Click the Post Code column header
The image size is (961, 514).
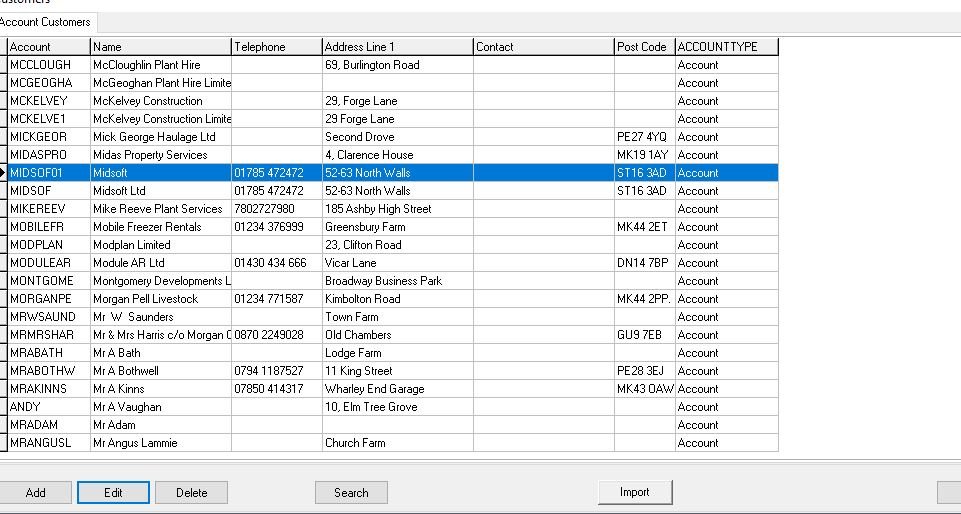coord(645,47)
